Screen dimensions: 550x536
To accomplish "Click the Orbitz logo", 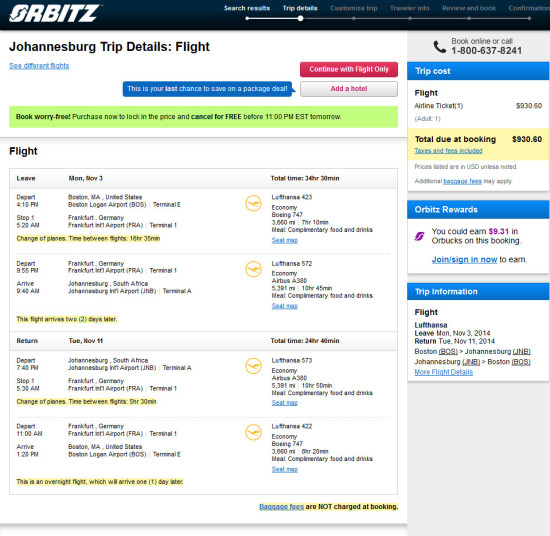I will click(55, 13).
